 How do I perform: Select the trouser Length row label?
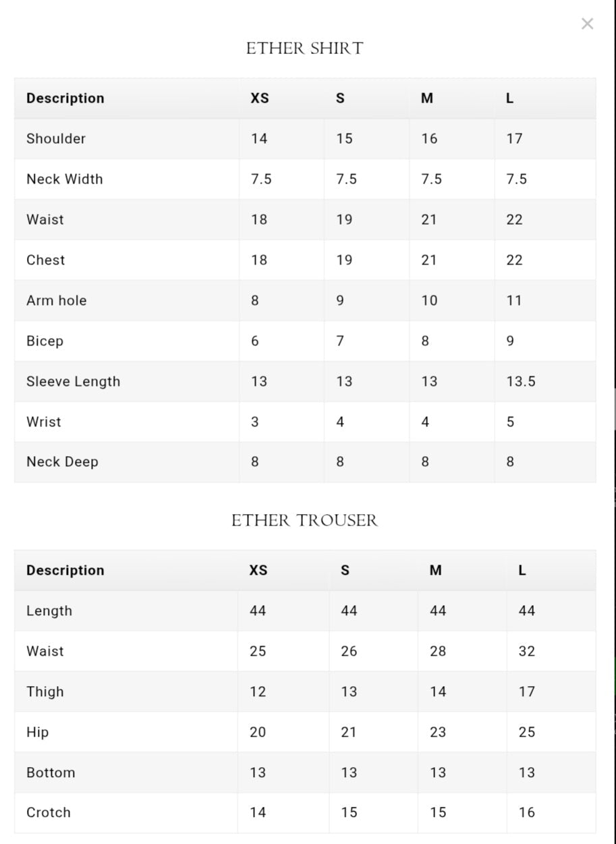(49, 611)
